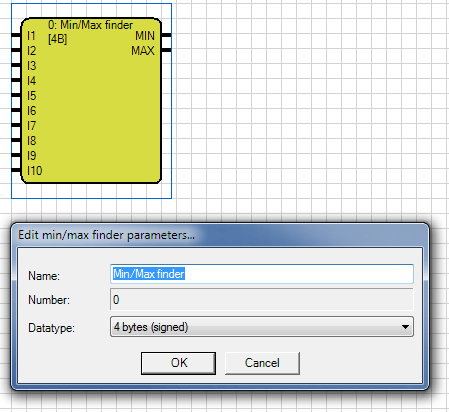Click the I8 input pin
This screenshot has height=412, width=449.
pos(16,140)
